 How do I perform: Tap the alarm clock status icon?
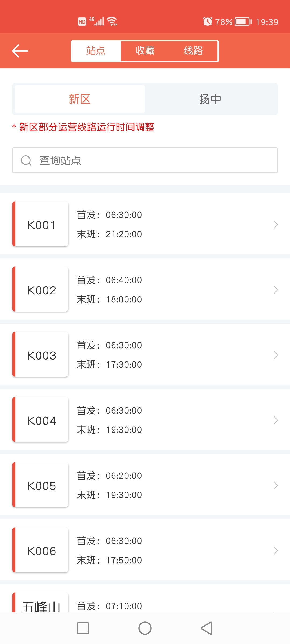(207, 21)
